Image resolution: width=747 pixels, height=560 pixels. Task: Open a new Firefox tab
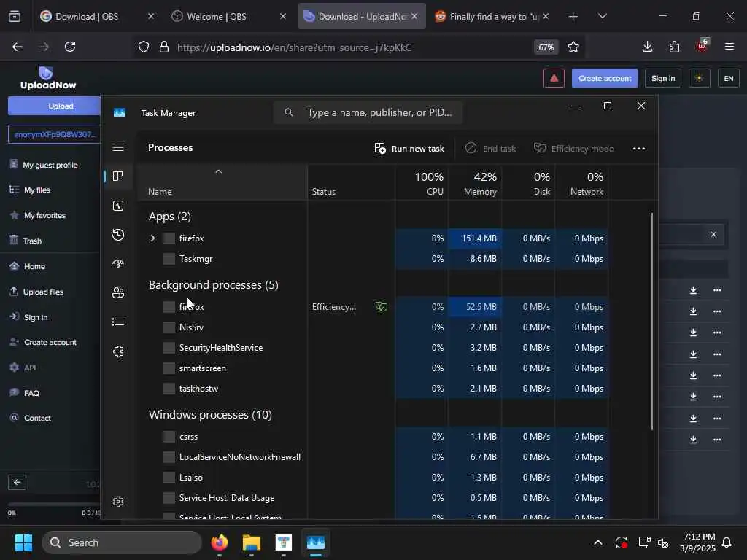pyautogui.click(x=573, y=17)
